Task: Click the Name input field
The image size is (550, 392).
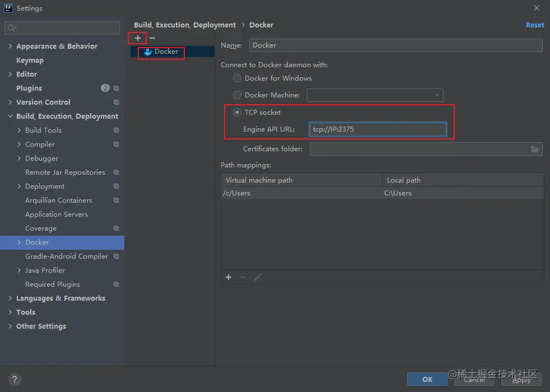Action: click(x=395, y=45)
